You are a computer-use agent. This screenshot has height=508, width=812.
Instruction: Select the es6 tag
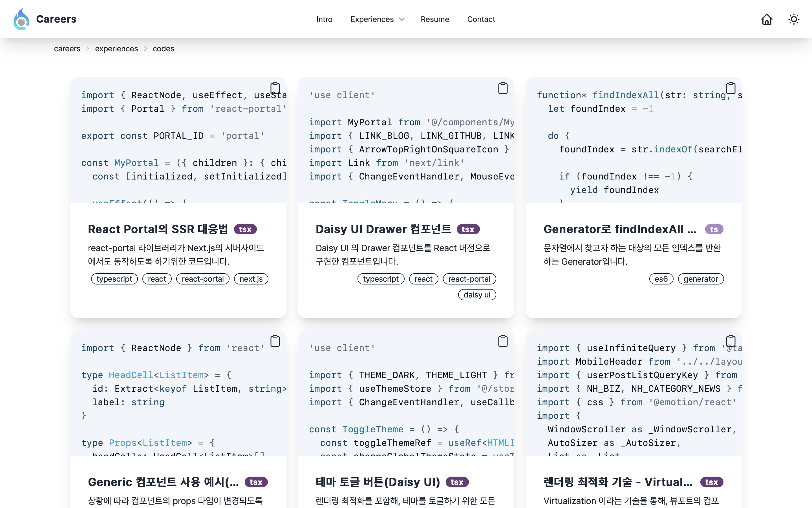click(661, 279)
